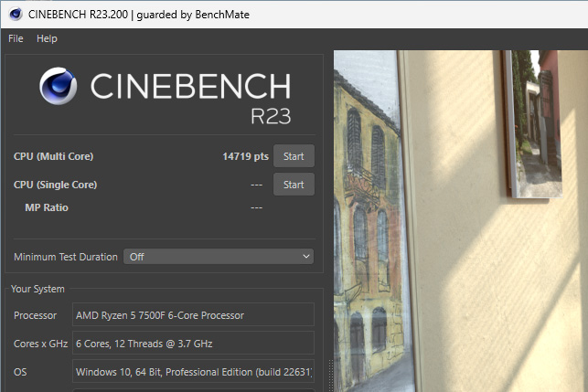Click the CINEBENCH R23 logo text
The height and width of the screenshot is (392, 588).
click(x=190, y=98)
